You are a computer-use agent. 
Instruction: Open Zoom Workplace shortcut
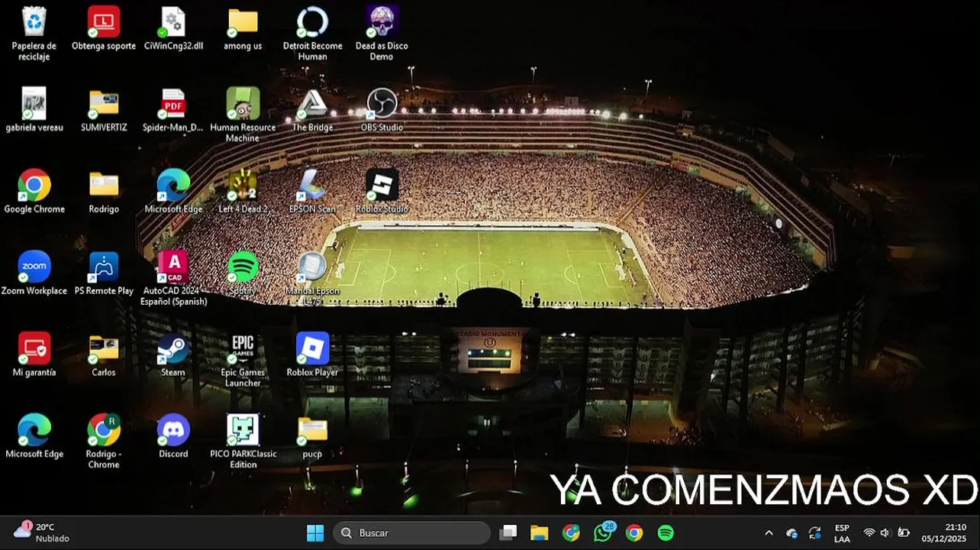coord(34,273)
